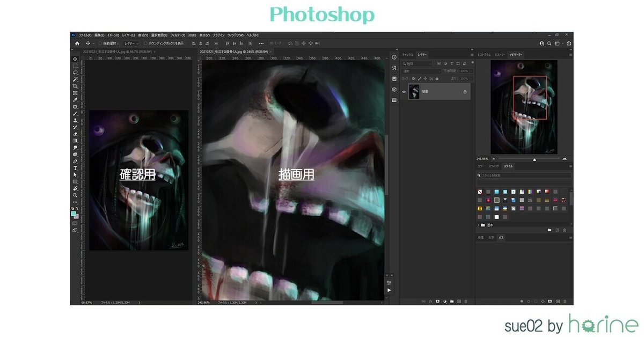Viewport: 644px width, 337px height.
Task: Open the フィルター(T) menu
Action: (x=178, y=35)
